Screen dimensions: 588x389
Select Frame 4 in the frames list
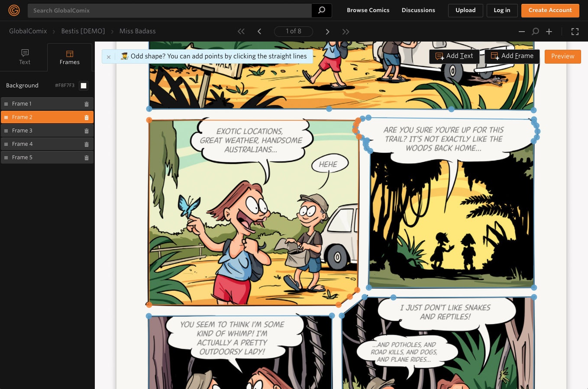(22, 144)
